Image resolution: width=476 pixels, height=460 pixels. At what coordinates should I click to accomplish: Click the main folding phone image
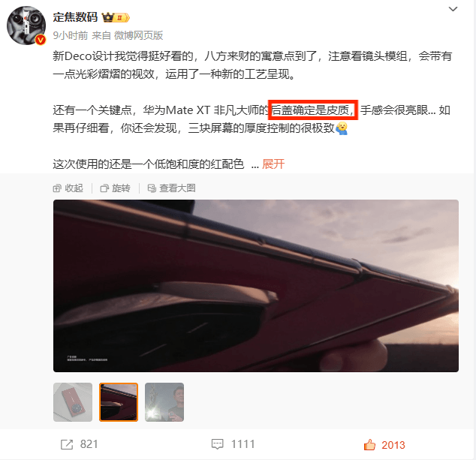pos(256,286)
